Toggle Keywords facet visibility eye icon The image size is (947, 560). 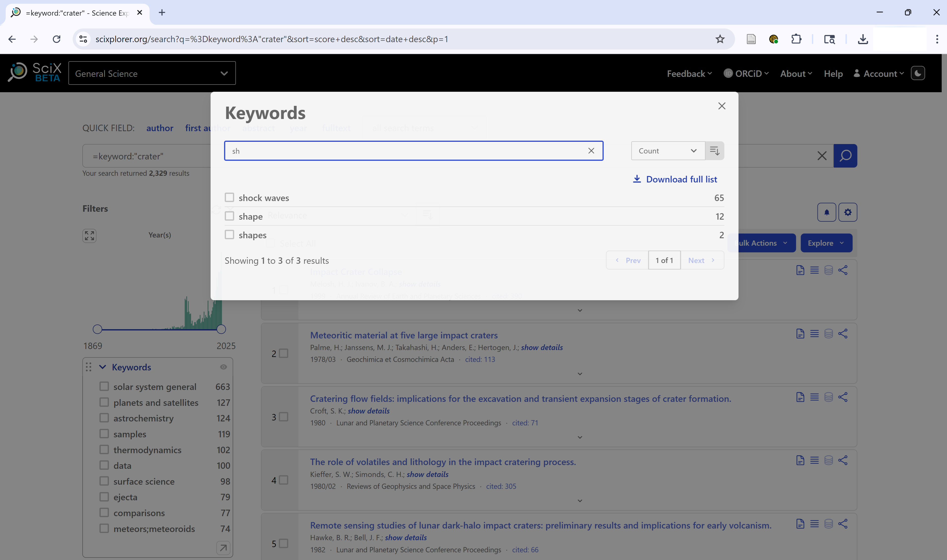(x=223, y=367)
